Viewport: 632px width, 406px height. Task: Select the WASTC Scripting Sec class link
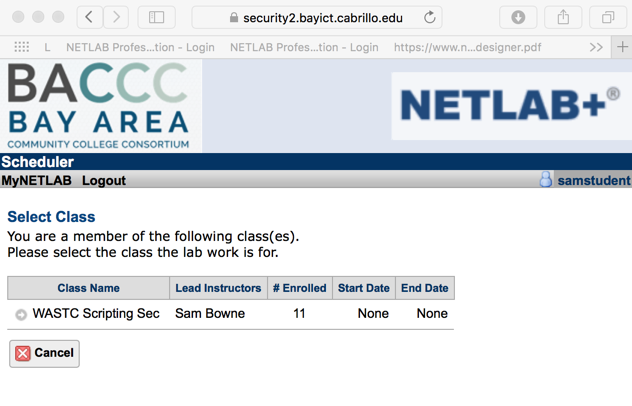pos(96,314)
